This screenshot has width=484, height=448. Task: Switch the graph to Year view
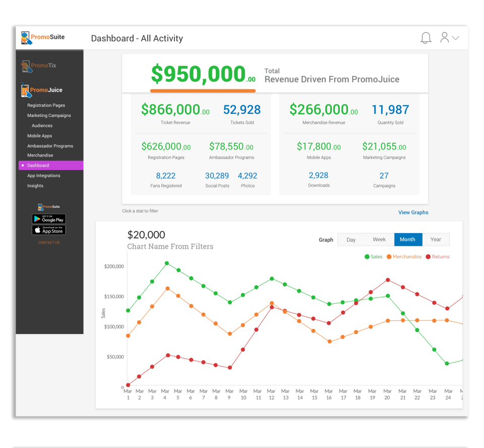(436, 239)
